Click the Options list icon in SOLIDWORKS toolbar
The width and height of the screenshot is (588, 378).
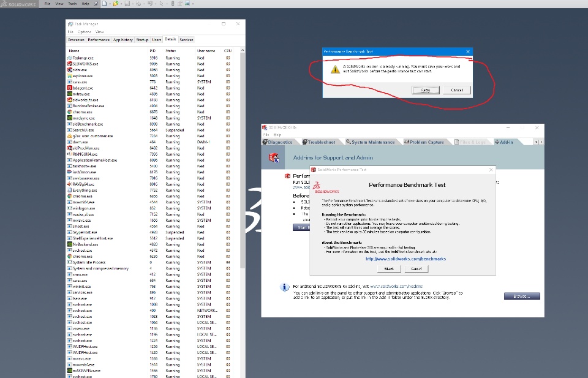tap(187, 4)
